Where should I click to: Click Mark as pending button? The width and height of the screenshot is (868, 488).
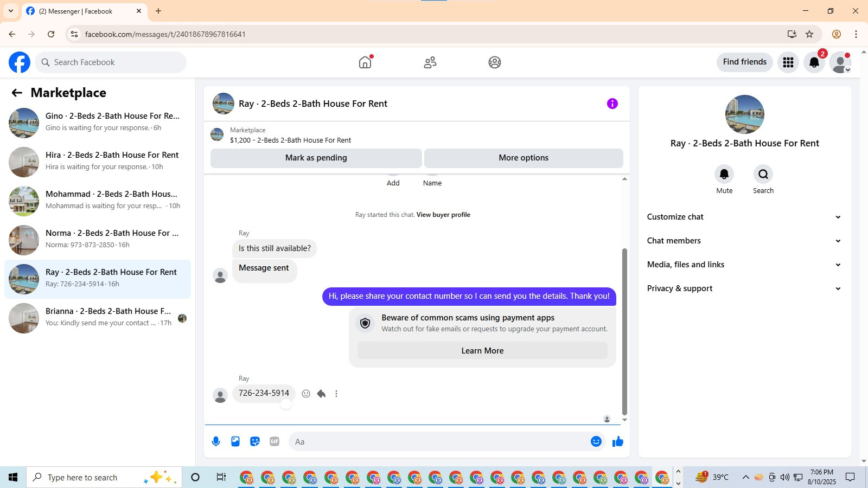[316, 158]
